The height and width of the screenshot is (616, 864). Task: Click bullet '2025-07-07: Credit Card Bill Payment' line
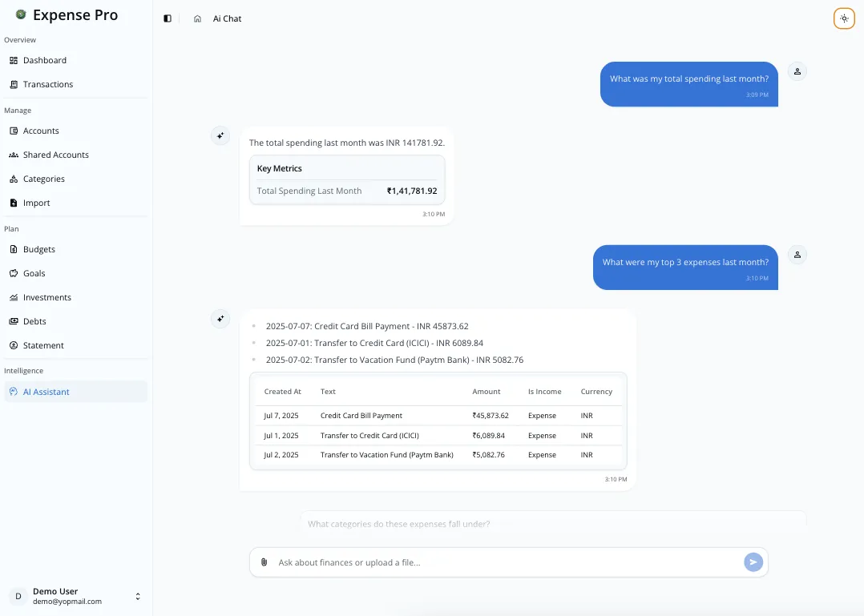pyautogui.click(x=367, y=327)
